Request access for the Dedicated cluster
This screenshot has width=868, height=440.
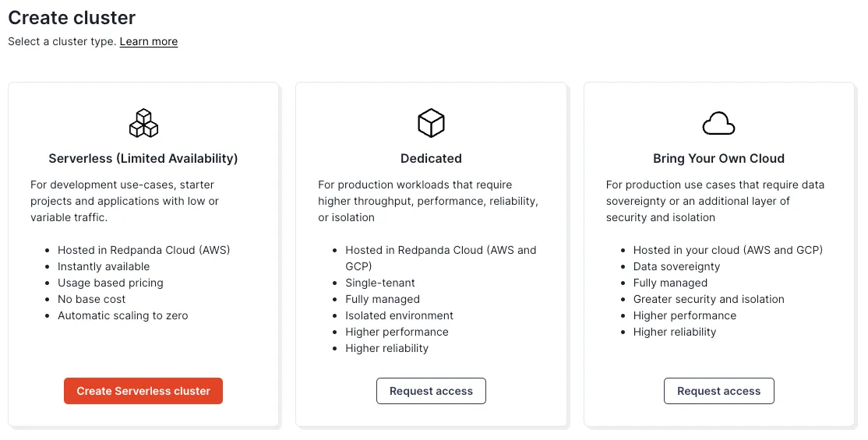point(431,391)
